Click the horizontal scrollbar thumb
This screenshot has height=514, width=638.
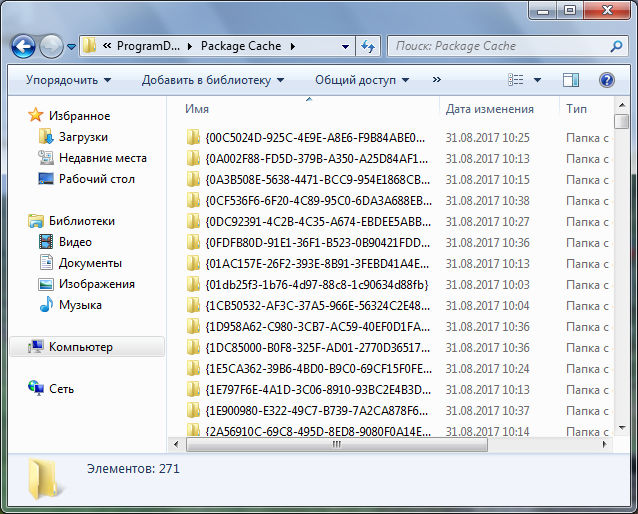click(x=336, y=444)
